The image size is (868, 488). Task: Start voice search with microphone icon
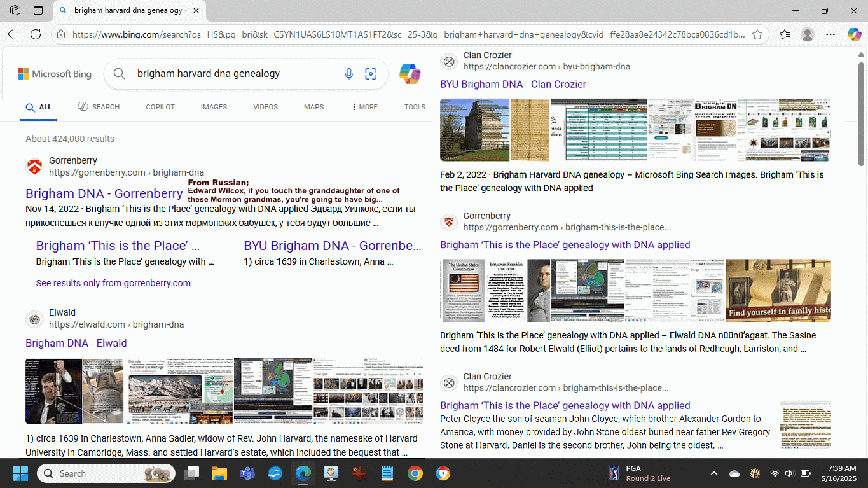pyautogui.click(x=348, y=74)
